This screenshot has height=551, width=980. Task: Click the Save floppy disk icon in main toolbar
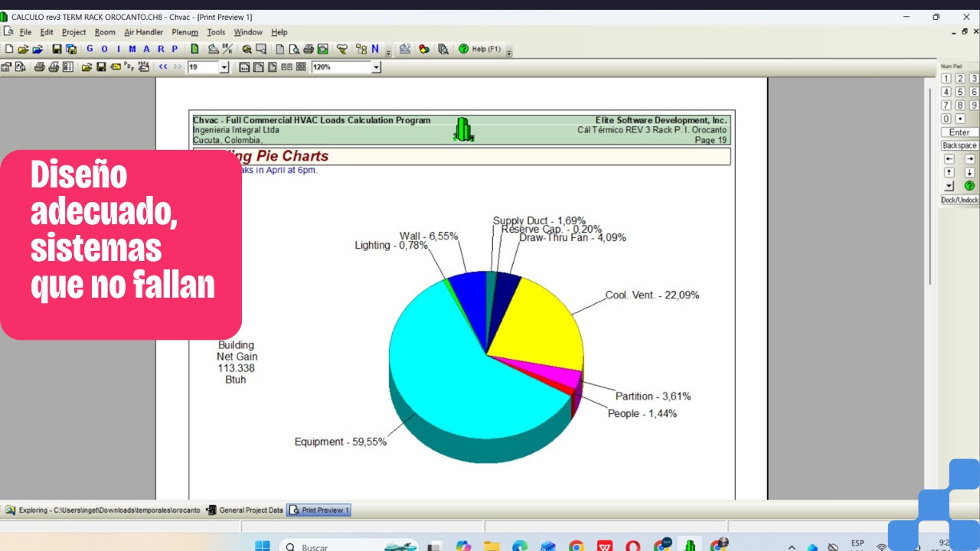tap(57, 49)
